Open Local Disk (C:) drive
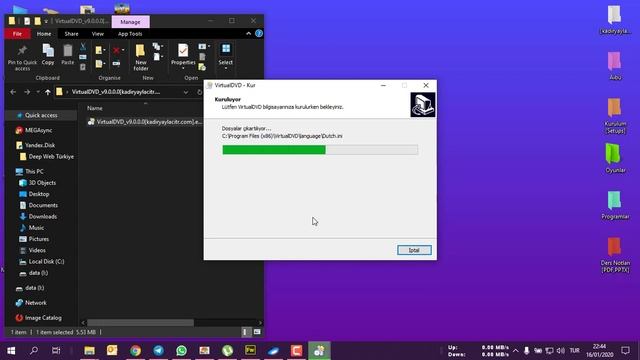Image resolution: width=640 pixels, height=360 pixels. (x=42, y=262)
